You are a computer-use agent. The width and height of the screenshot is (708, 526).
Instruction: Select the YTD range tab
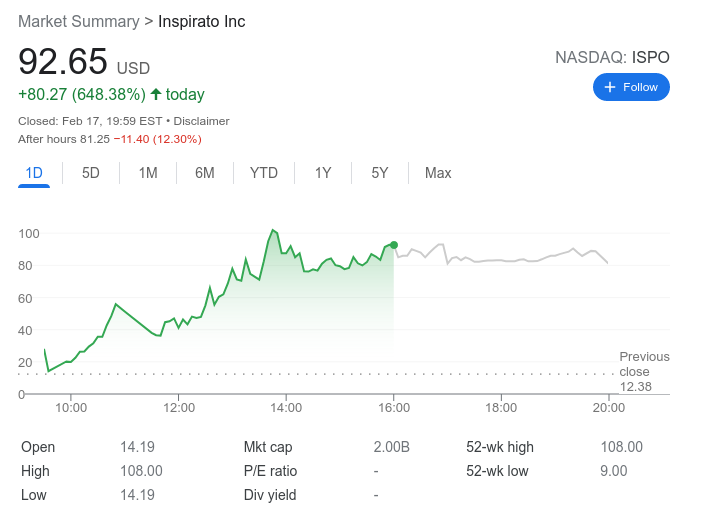click(264, 173)
